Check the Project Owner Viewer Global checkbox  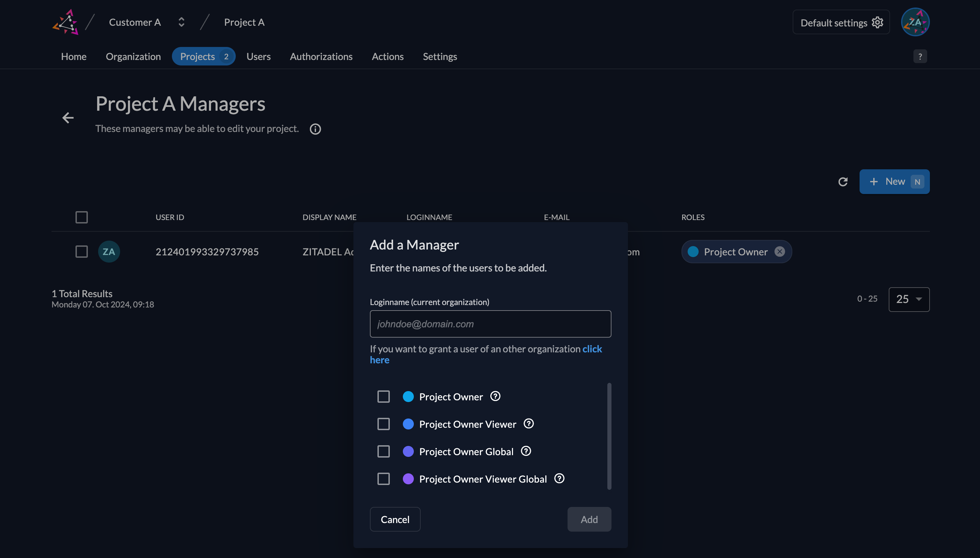[x=383, y=479]
